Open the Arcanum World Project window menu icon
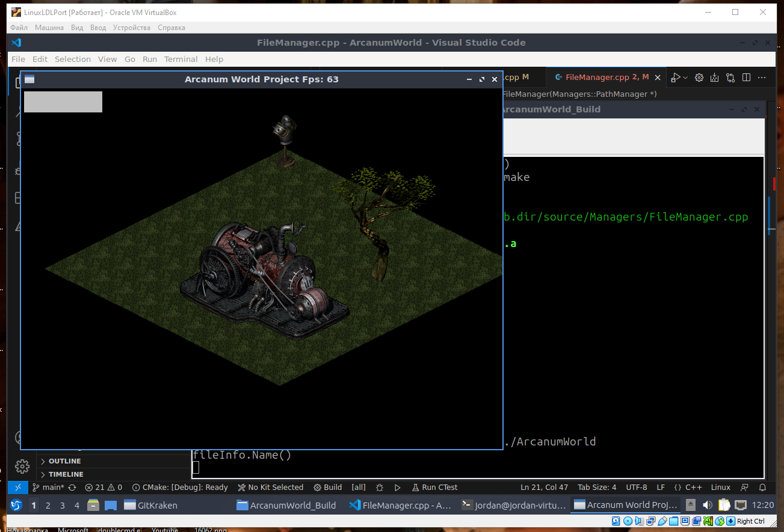784x532 pixels. coord(29,79)
